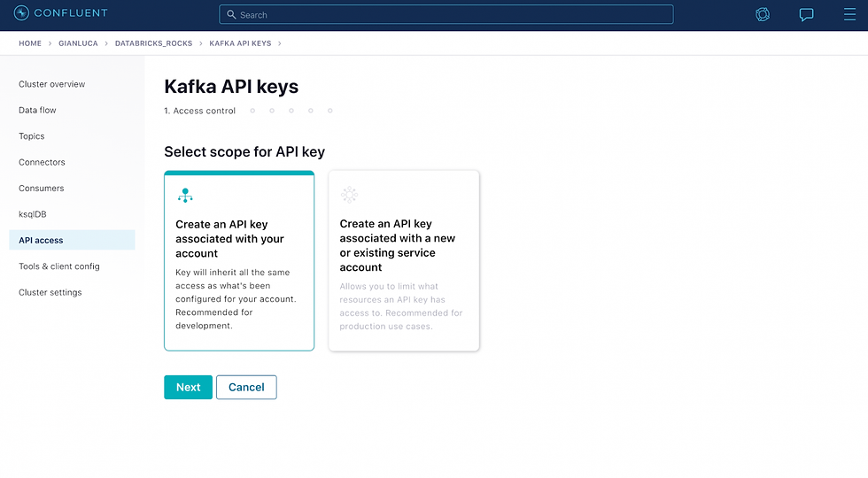Open the chat message icon
Screen dimensions: 868x478
(806, 14)
